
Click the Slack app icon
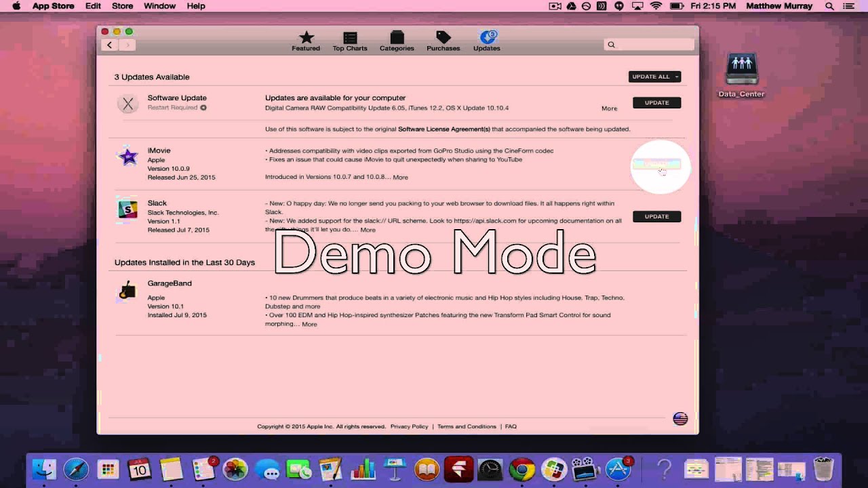[127, 209]
